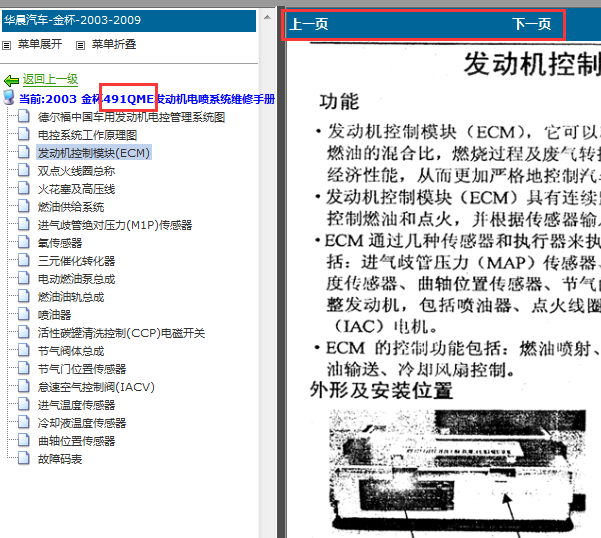Click the 菜单展开 expand-menu icon
Viewport: 601px width, 538px height.
7,46
